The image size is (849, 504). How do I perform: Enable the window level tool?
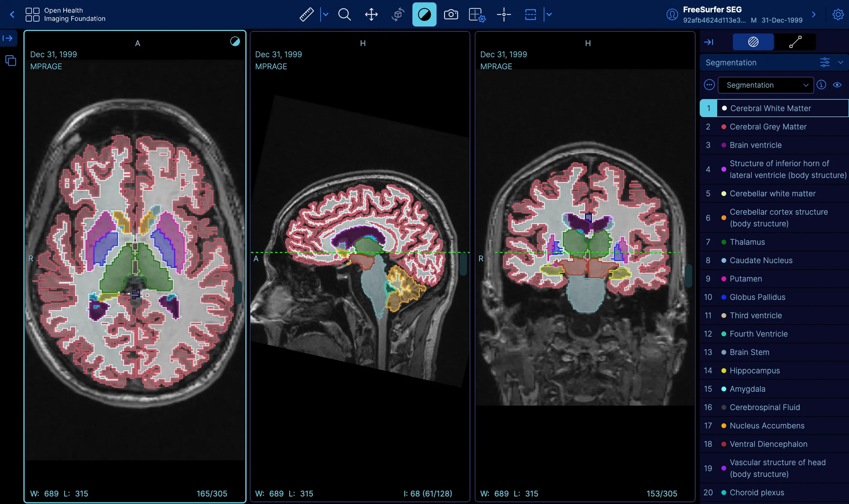coord(424,14)
